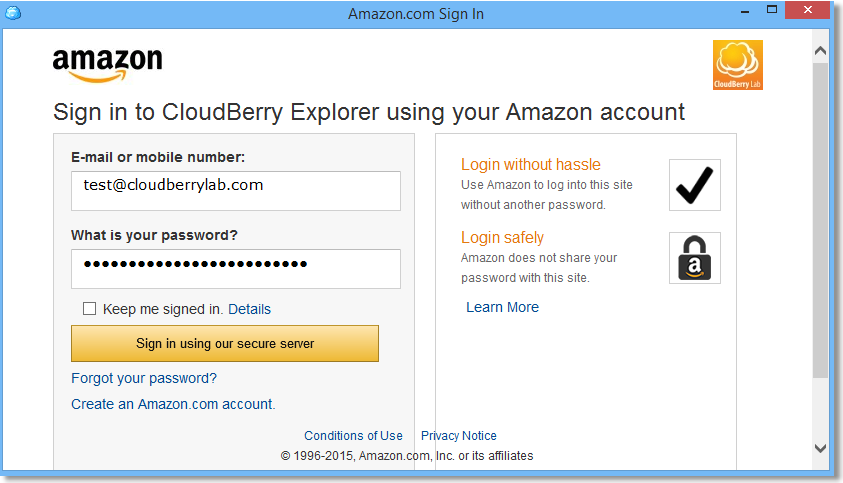The image size is (843, 483).
Task: Close the Amazon.com Sign In window
Action: point(811,11)
